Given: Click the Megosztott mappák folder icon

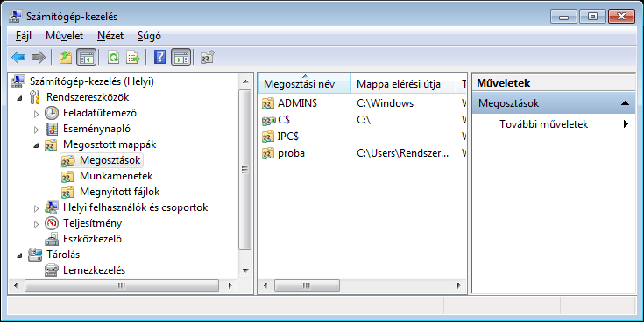Looking at the screenshot, I should (52, 144).
